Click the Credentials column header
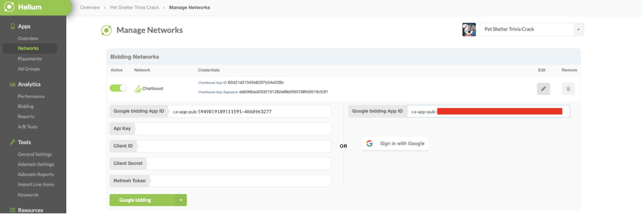Viewport: 644px width, 215px height. pyautogui.click(x=209, y=70)
